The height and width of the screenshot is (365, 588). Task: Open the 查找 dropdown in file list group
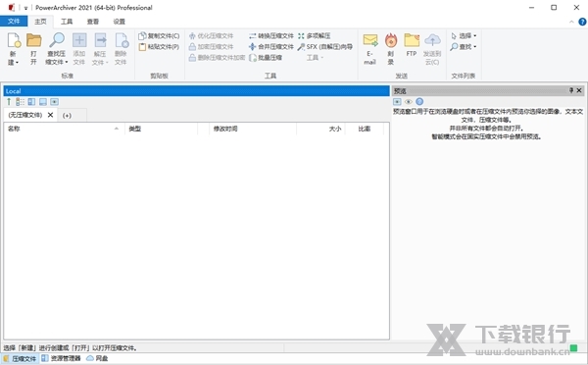pos(464,47)
